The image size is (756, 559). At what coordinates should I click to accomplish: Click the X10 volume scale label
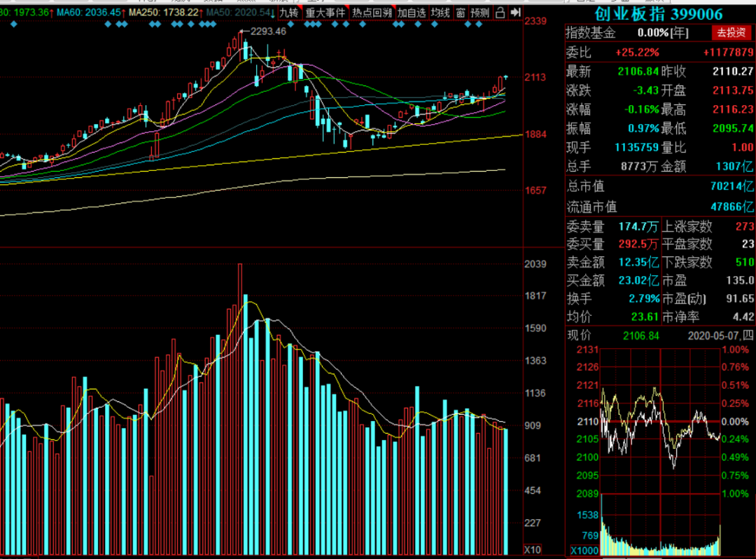click(532, 550)
